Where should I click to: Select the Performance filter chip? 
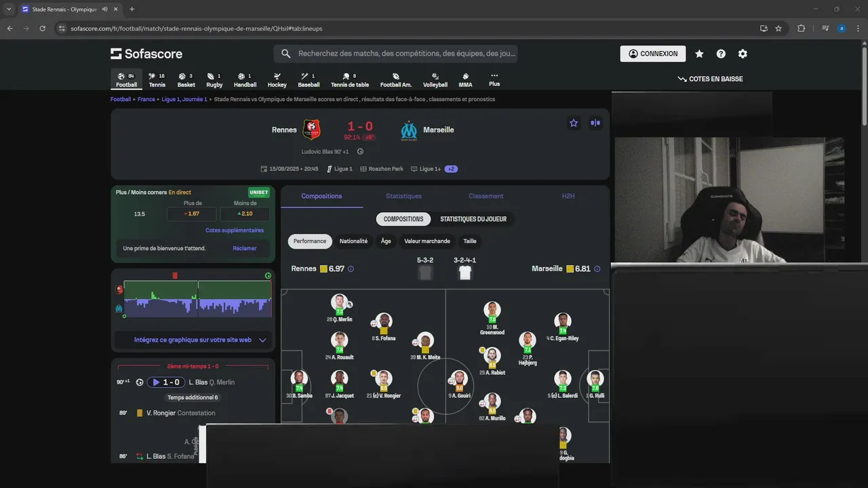pos(310,241)
